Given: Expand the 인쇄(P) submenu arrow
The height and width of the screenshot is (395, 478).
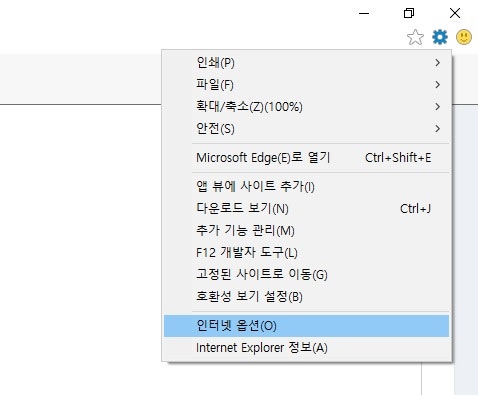Looking at the screenshot, I should click(438, 62).
